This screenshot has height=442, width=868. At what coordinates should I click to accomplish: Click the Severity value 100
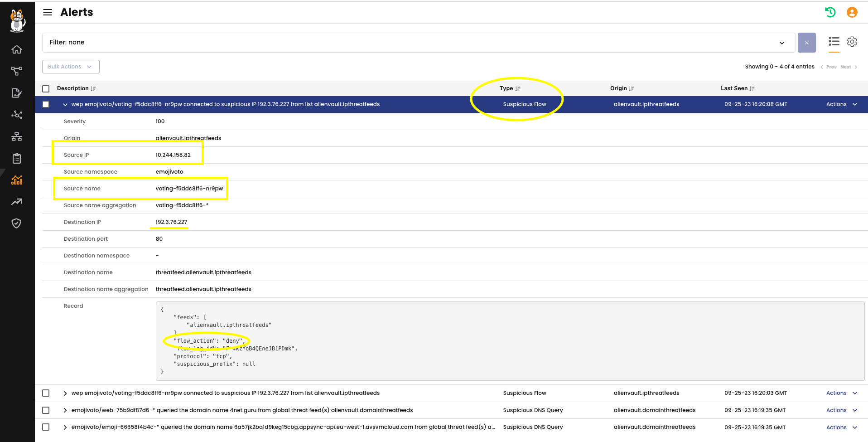[x=160, y=121]
